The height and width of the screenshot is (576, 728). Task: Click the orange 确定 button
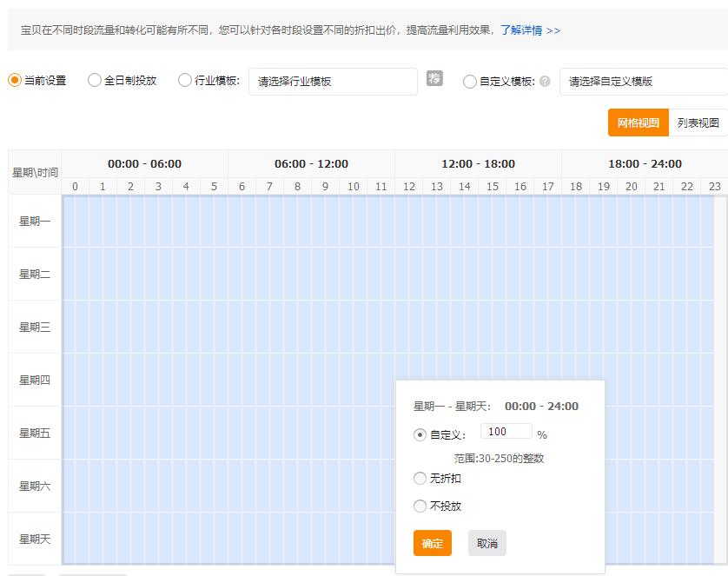433,543
